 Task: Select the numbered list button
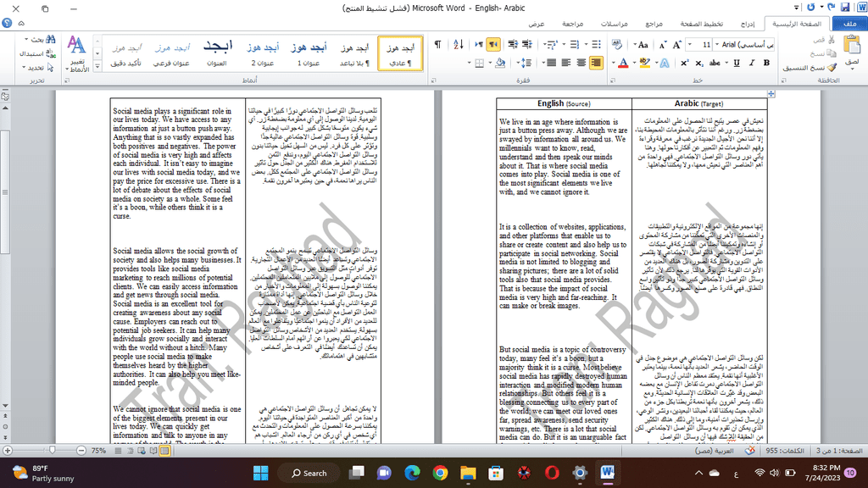click(575, 45)
